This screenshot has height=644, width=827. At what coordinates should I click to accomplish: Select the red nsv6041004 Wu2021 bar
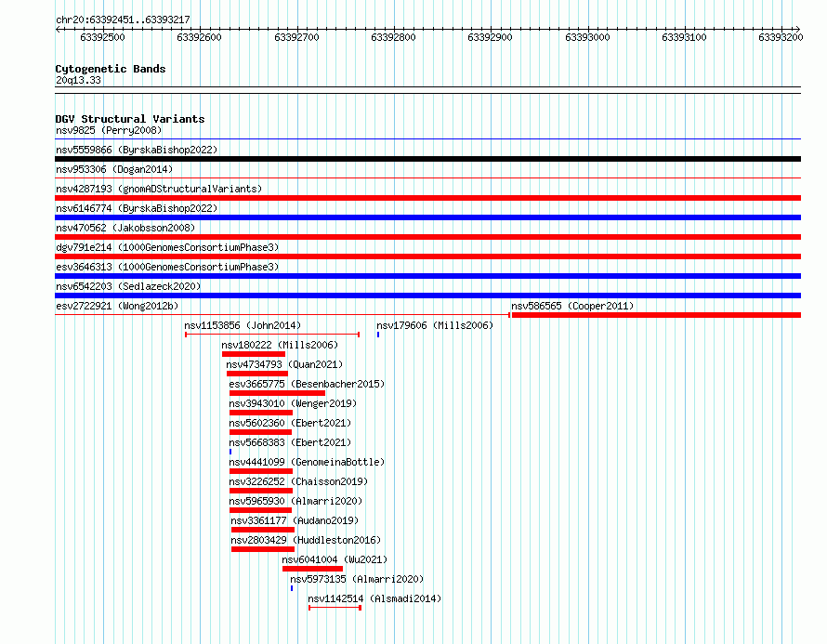[x=313, y=569]
